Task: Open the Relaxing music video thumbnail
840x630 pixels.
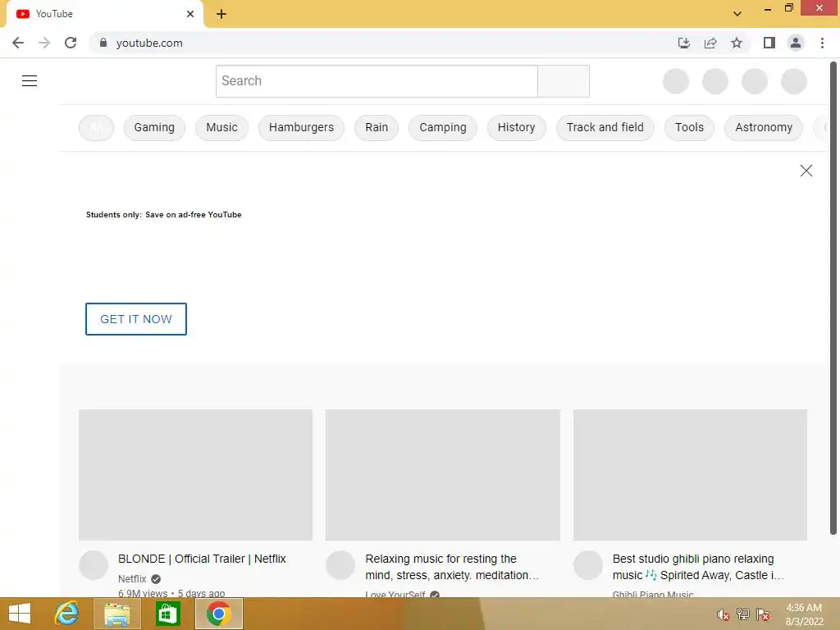Action: tap(442, 475)
